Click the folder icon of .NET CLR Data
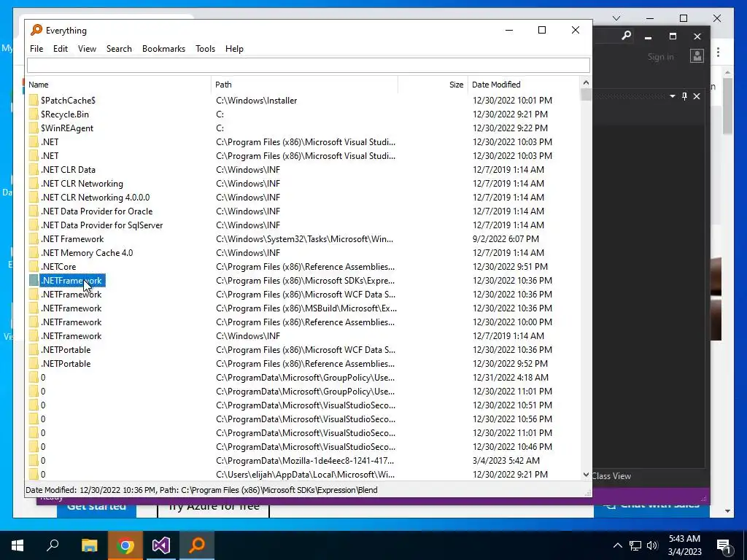Image resolution: width=747 pixels, height=560 pixels. click(x=34, y=169)
